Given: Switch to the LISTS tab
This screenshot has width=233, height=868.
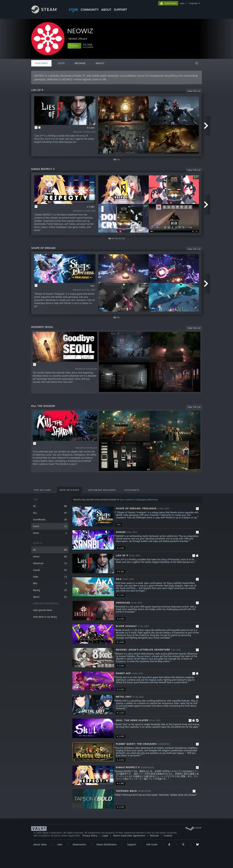Looking at the screenshot, I should pyautogui.click(x=61, y=63).
